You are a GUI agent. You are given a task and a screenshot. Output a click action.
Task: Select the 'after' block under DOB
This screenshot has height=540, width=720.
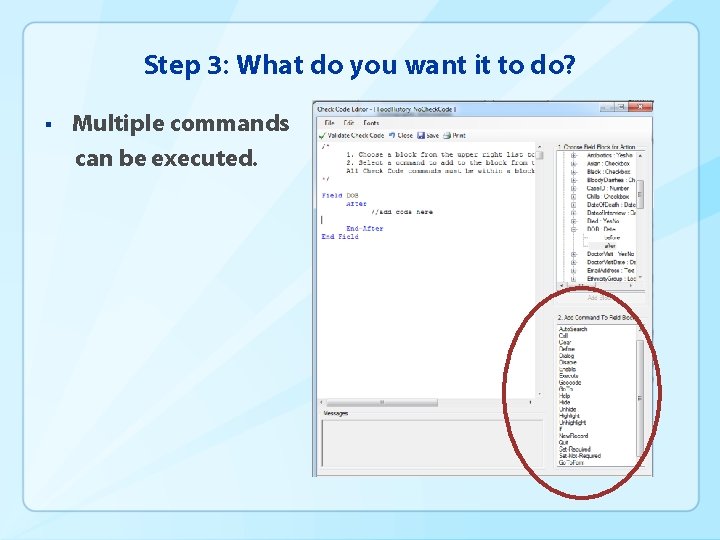(x=610, y=246)
